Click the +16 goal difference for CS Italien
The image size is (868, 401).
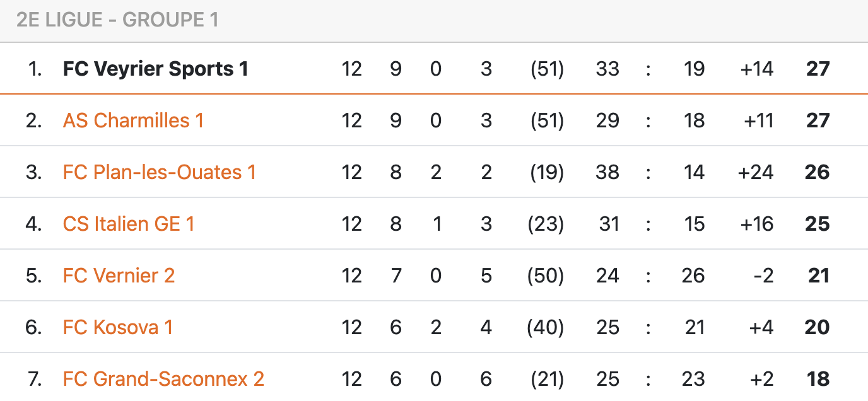click(x=756, y=224)
